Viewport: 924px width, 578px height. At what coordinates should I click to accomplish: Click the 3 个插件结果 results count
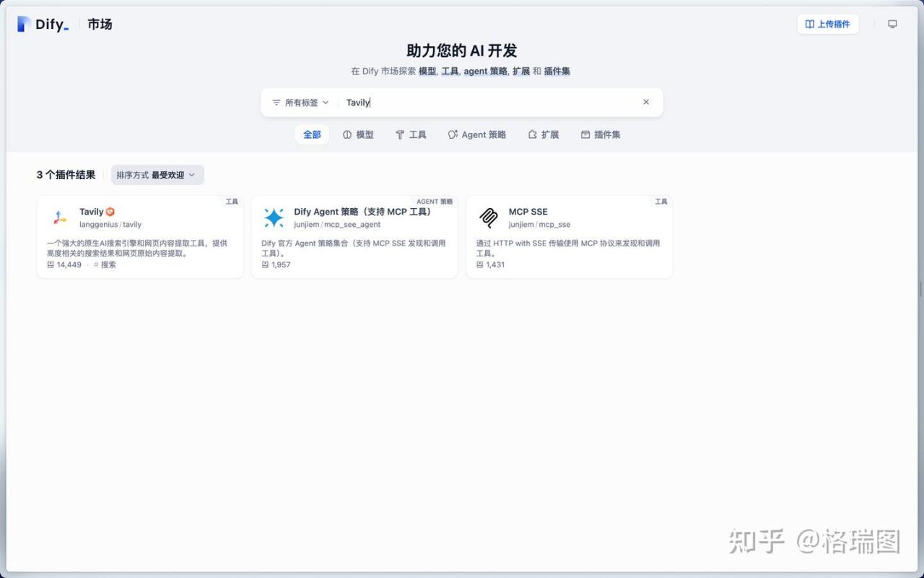pyautogui.click(x=66, y=175)
